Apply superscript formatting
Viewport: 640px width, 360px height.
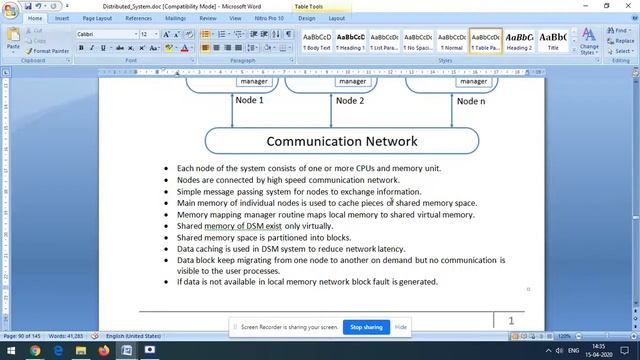tap(142, 48)
